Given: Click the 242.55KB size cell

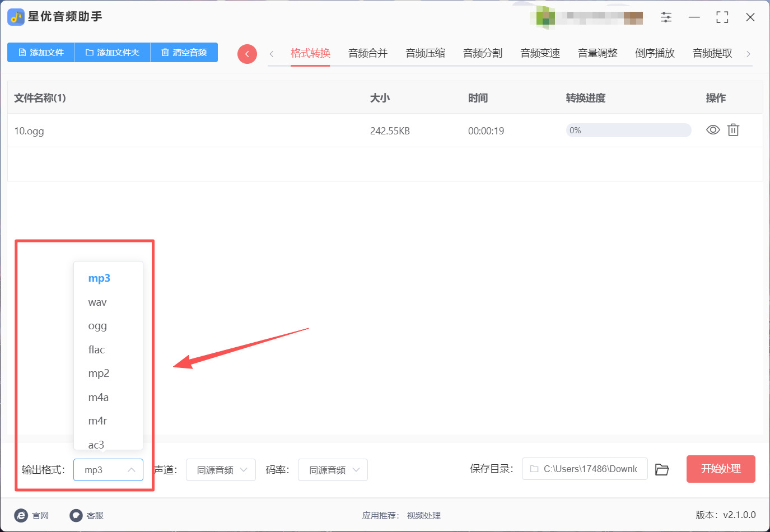Looking at the screenshot, I should pyautogui.click(x=390, y=131).
